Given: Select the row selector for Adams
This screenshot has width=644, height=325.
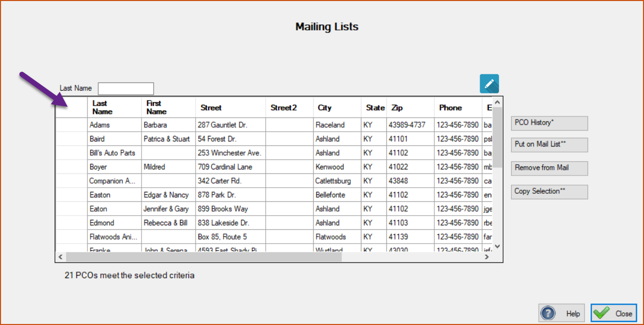Looking at the screenshot, I should (71, 125).
